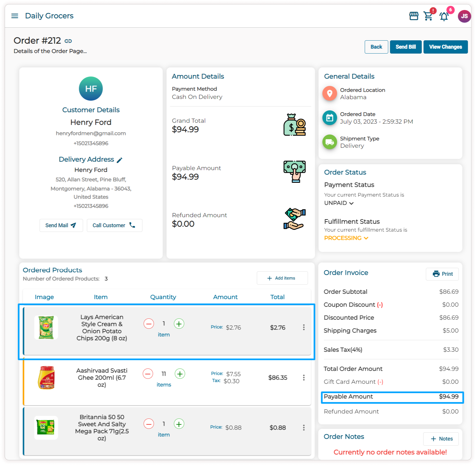Open the shopping cart icon
The height and width of the screenshot is (465, 476).
tap(428, 16)
